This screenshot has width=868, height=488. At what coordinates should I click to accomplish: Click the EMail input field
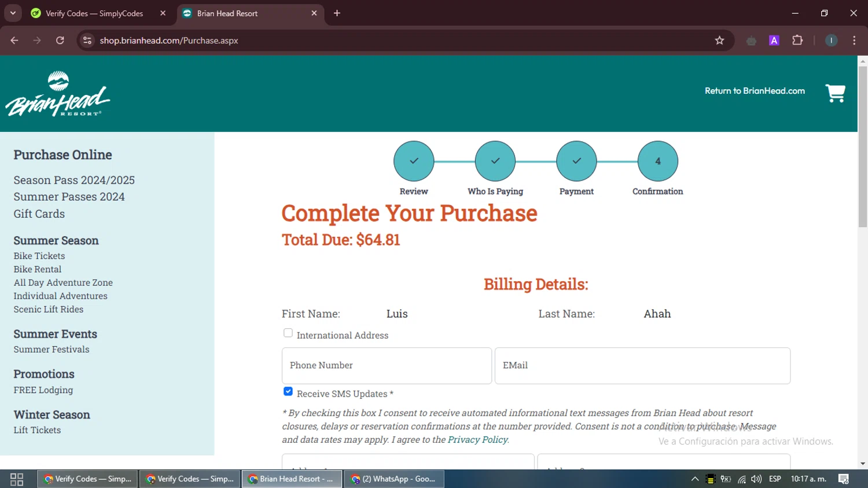[x=642, y=365]
